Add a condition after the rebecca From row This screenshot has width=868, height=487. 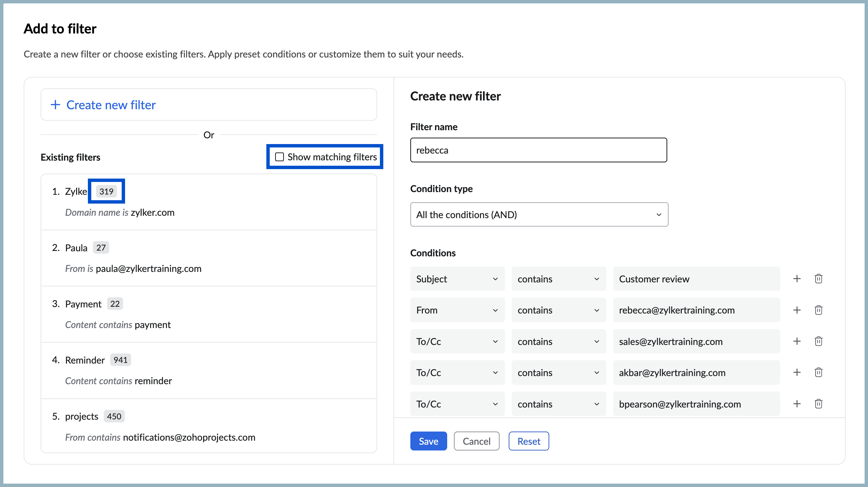click(x=797, y=310)
